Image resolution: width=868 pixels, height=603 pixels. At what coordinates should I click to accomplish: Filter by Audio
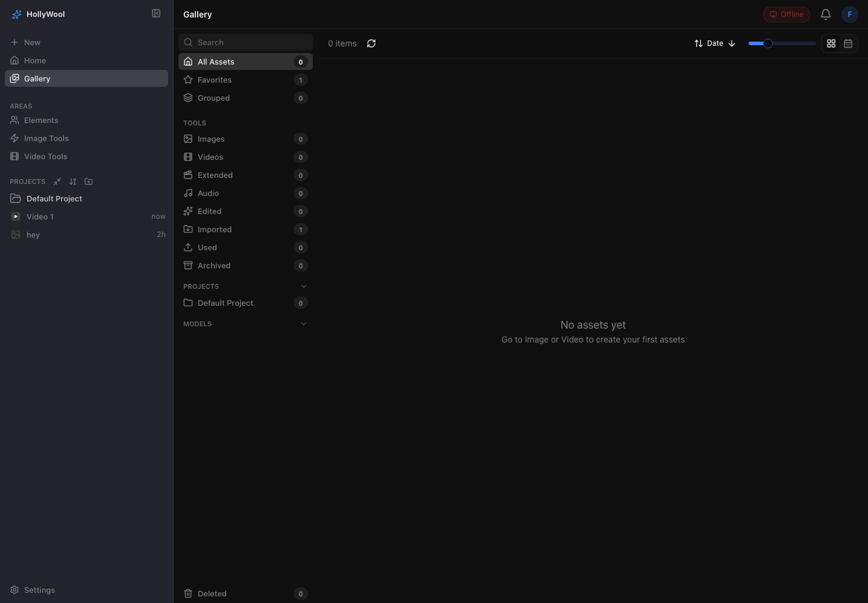(245, 193)
